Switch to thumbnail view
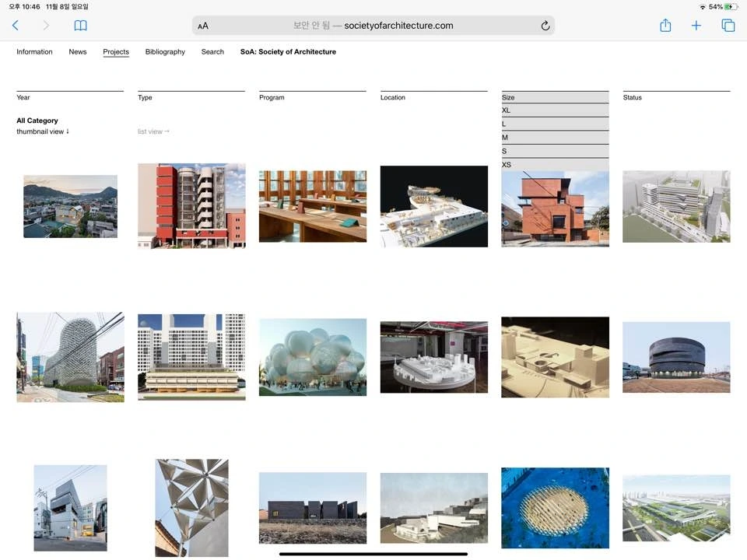 pyautogui.click(x=43, y=131)
